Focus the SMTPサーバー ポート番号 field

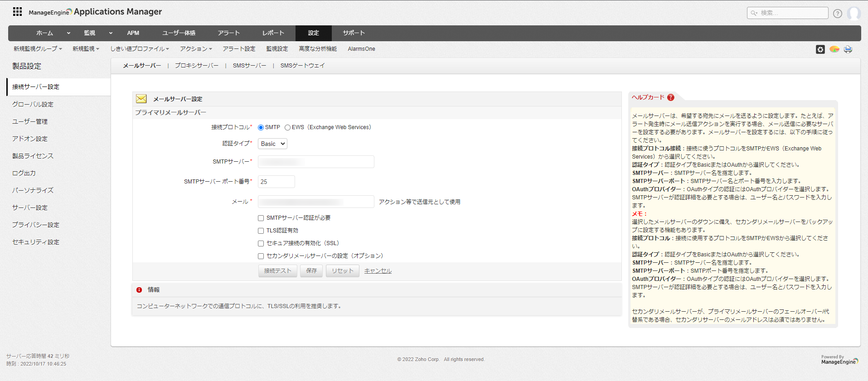pyautogui.click(x=276, y=182)
